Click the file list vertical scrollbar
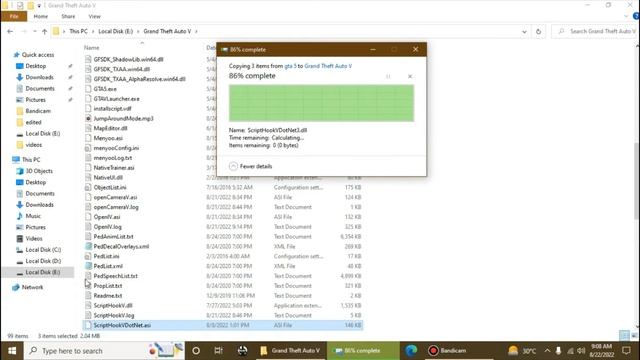Image resolution: width=640 pixels, height=360 pixels. [x=637, y=182]
